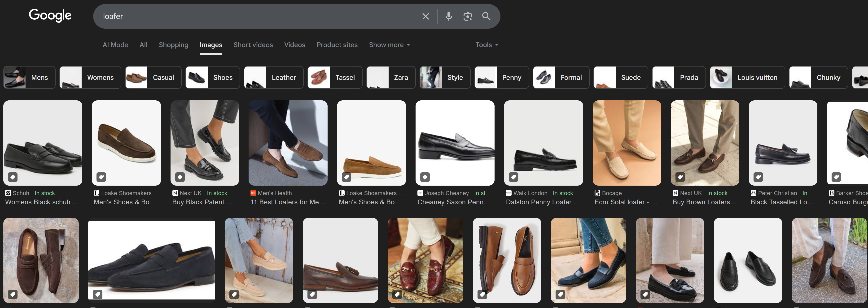
Task: Open Black Tasselled Loafer result link
Action: click(782, 202)
